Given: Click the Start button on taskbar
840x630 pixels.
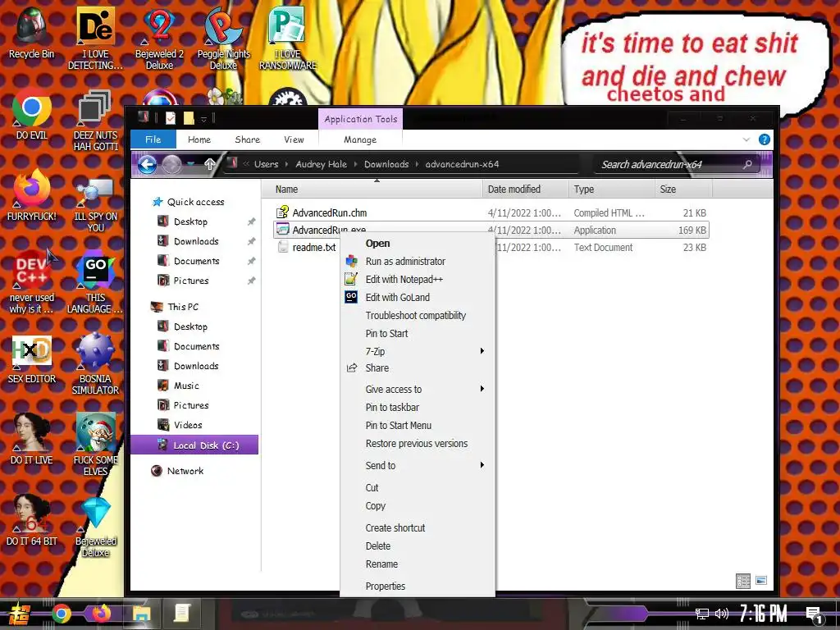Looking at the screenshot, I should pos(19,614).
